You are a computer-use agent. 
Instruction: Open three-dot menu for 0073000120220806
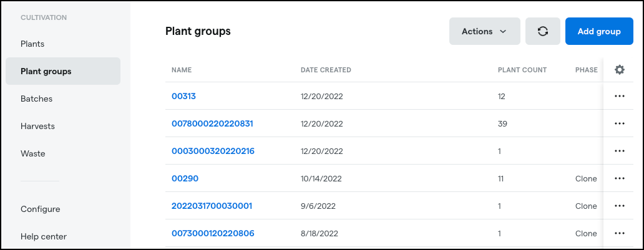click(x=620, y=234)
